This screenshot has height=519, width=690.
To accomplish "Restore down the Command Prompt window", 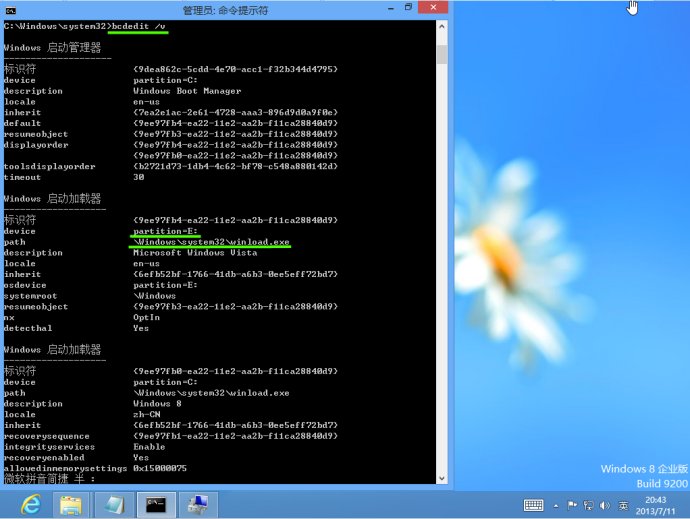I will click(x=408, y=7).
